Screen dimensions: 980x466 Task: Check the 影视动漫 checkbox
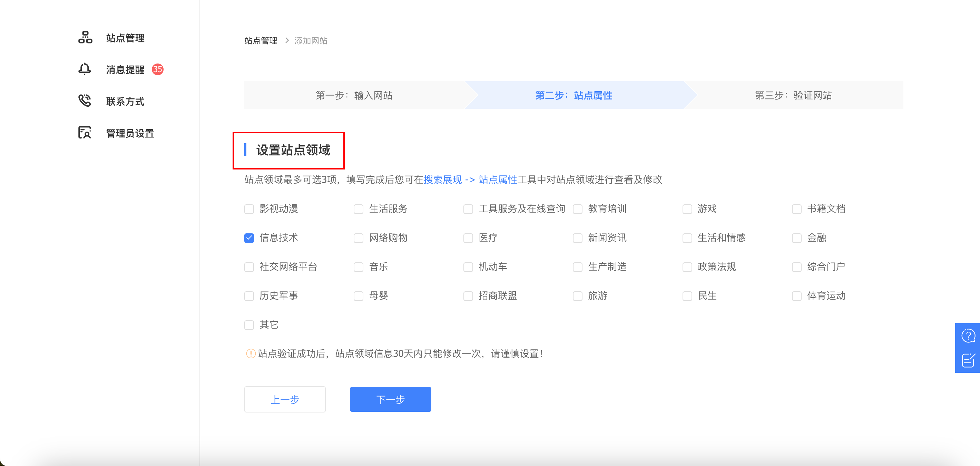pos(249,209)
